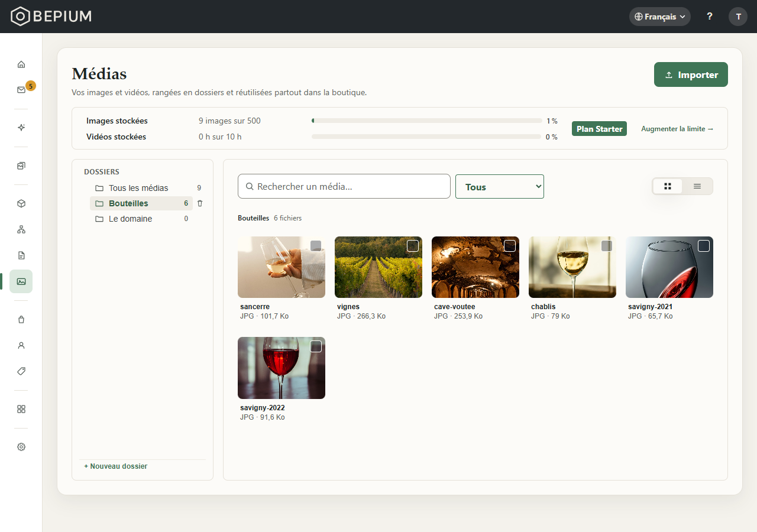Open the settings gear icon
Screen dimensions: 757x532
pos(21,447)
